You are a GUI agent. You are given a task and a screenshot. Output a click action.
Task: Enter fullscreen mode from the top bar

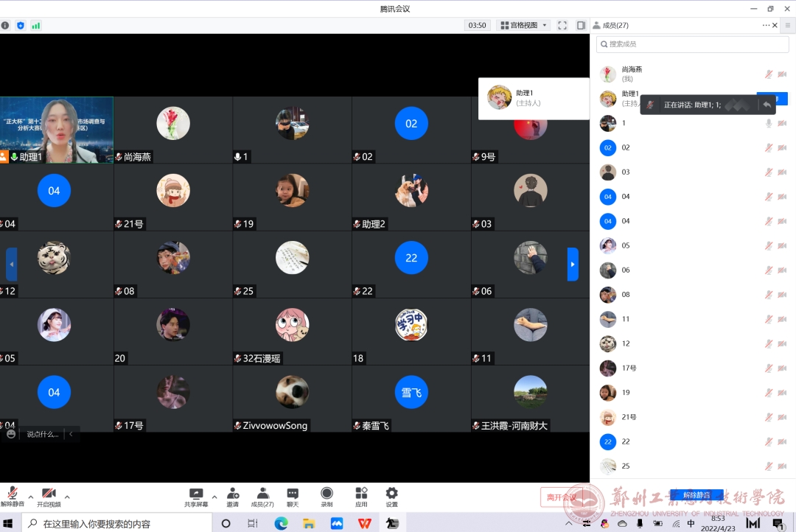click(562, 25)
